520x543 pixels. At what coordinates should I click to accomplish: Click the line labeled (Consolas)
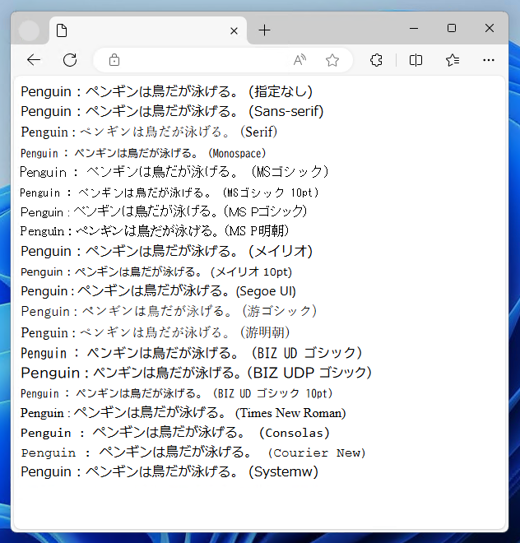[x=175, y=433]
